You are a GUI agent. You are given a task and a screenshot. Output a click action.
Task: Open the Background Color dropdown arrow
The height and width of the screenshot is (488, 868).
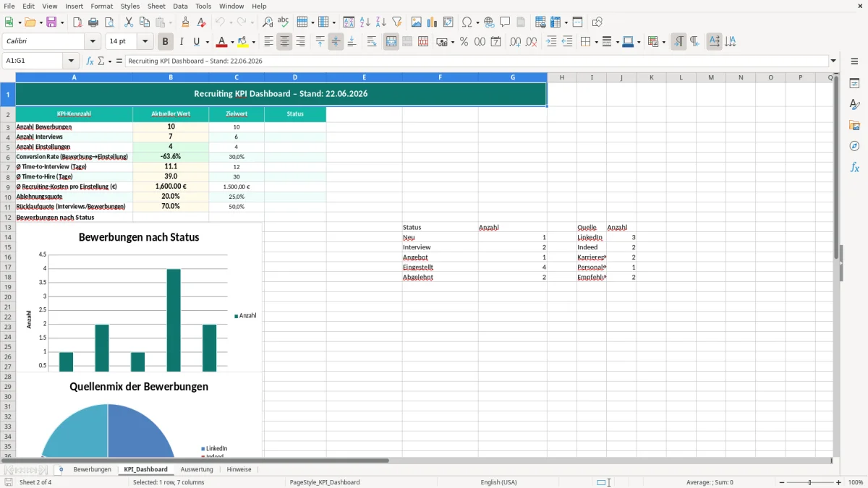254,42
